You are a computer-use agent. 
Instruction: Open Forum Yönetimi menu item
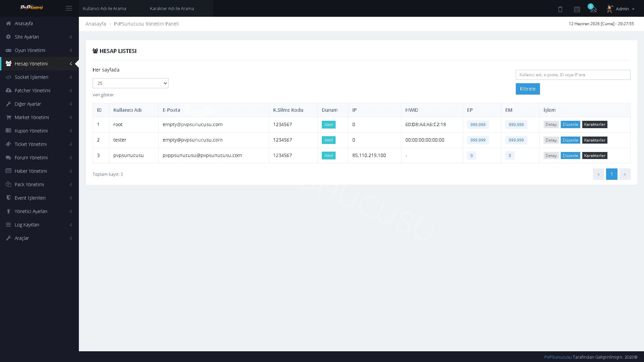pos(39,158)
